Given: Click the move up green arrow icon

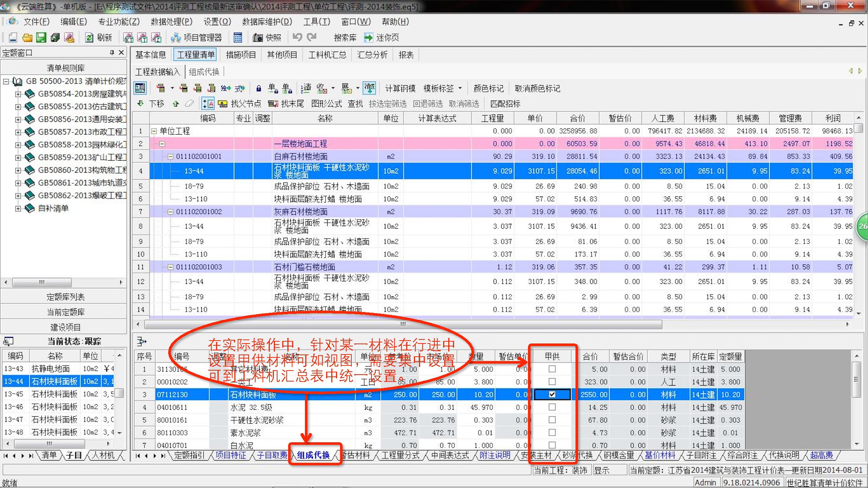Looking at the screenshot, I should pos(176,104).
